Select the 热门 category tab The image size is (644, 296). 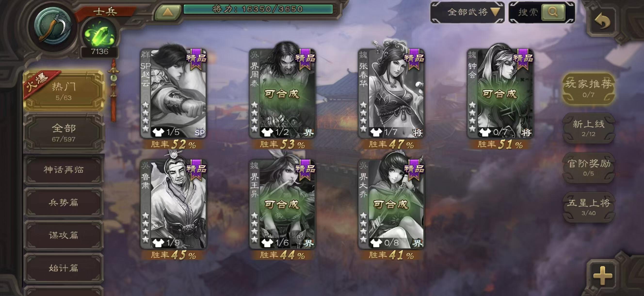tap(64, 90)
